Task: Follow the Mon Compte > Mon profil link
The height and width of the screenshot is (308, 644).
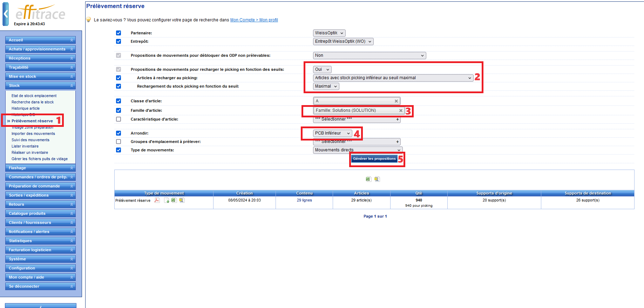Action: coord(254,20)
